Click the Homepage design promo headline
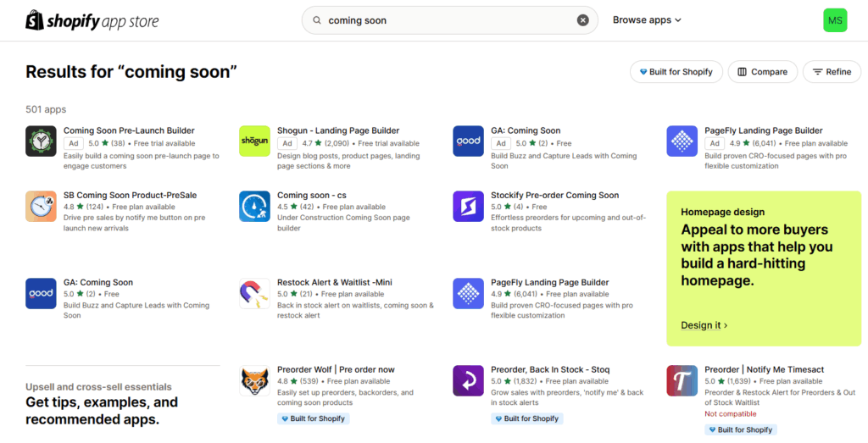The image size is (868, 443). point(757,255)
